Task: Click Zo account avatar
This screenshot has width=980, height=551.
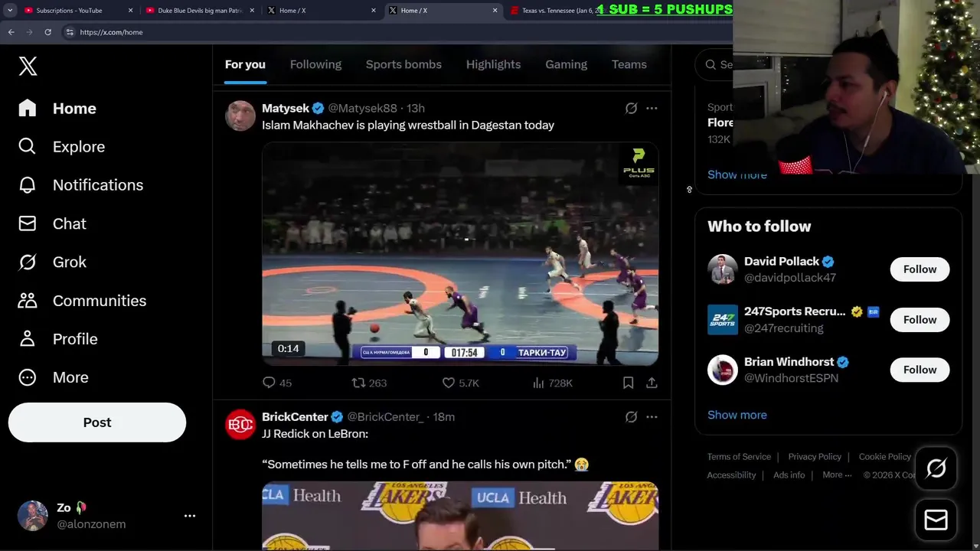Action: 32,516
